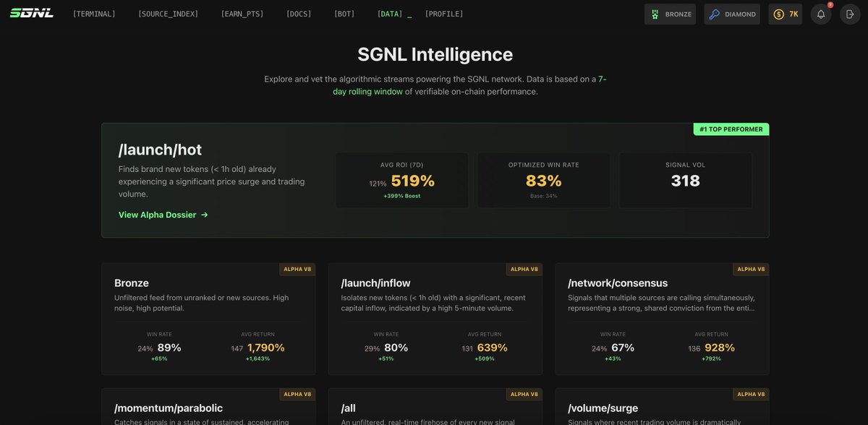Open [EARN_PTS] in navigation
Screen dimensions: 868x425
pos(242,14)
